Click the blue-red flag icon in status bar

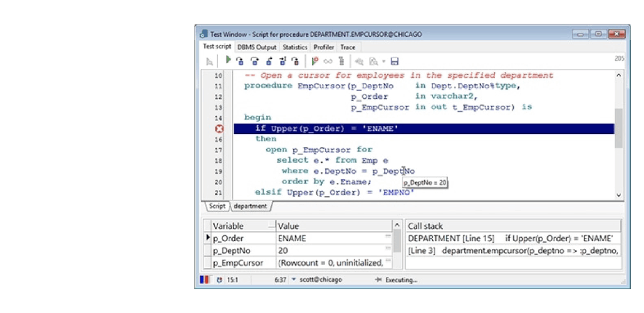click(204, 280)
